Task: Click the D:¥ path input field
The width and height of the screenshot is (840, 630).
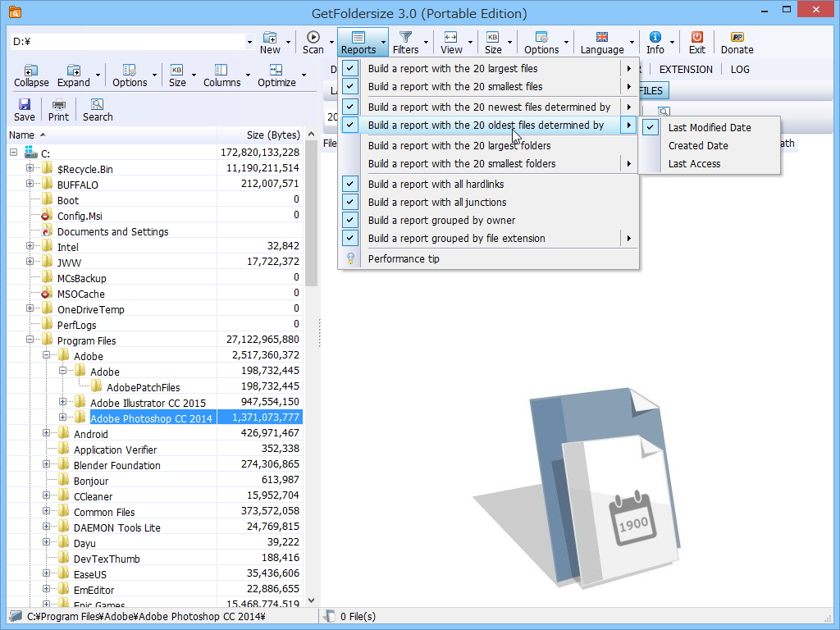Action: pyautogui.click(x=127, y=42)
